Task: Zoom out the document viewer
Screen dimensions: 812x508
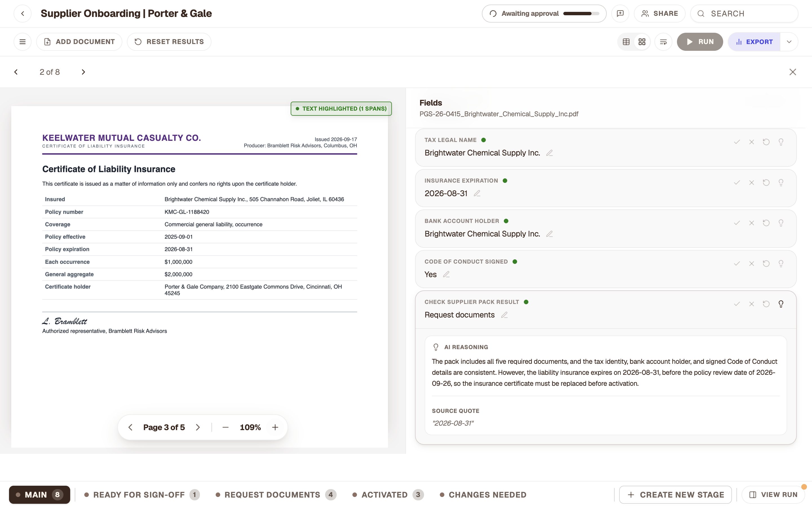Action: (226, 427)
